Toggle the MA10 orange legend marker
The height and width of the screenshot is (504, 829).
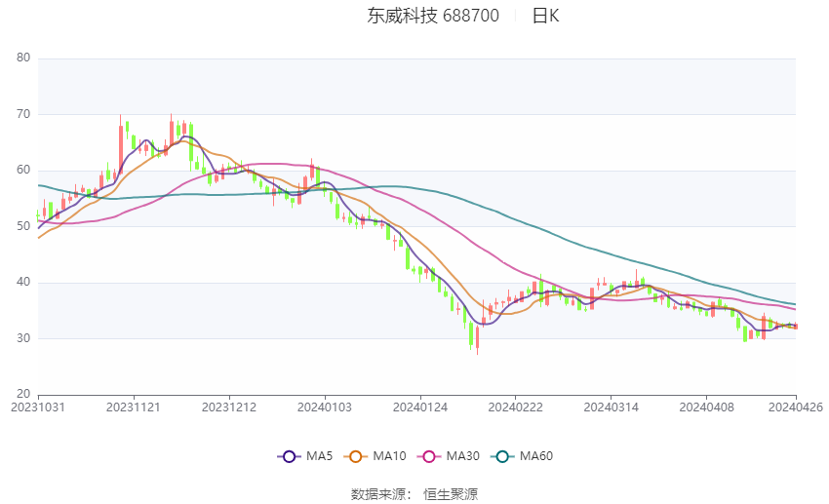click(x=356, y=456)
